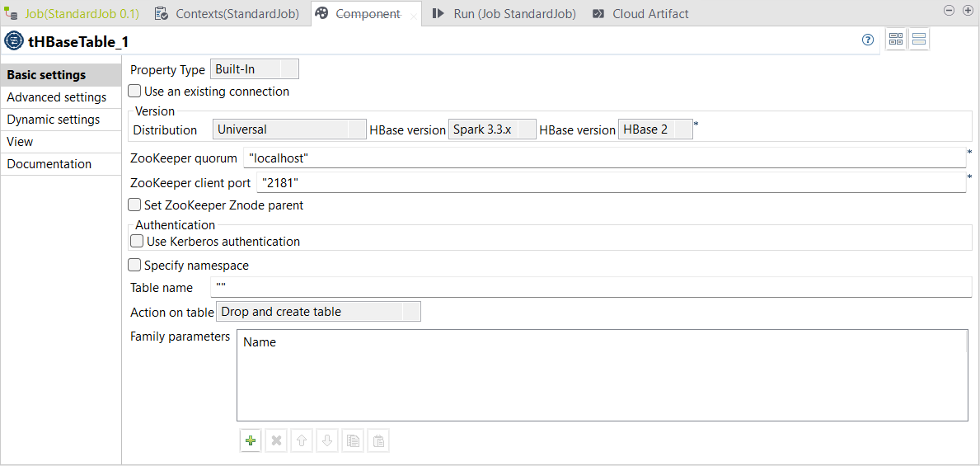Open the Action on table dropdown
The height and width of the screenshot is (466, 980).
318,312
